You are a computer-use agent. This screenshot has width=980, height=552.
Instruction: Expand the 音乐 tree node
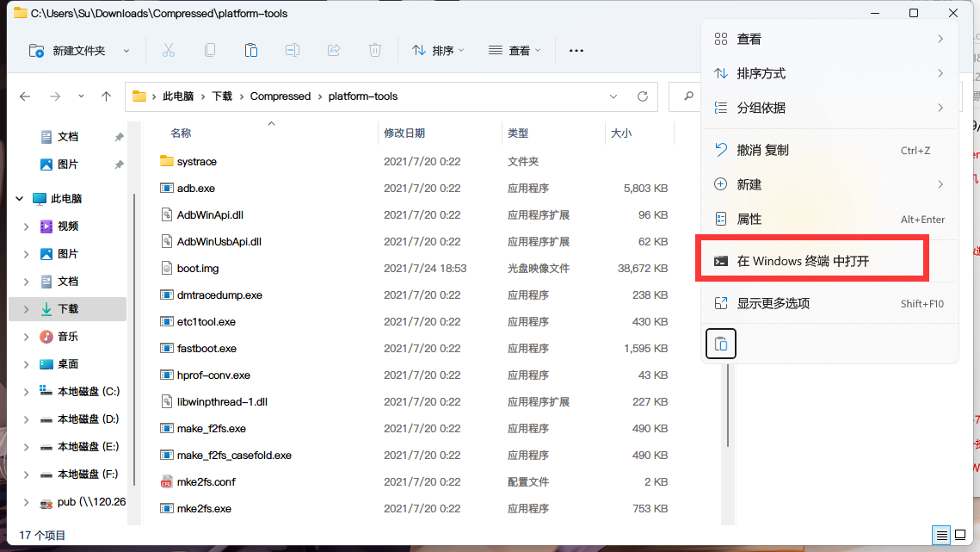(27, 337)
